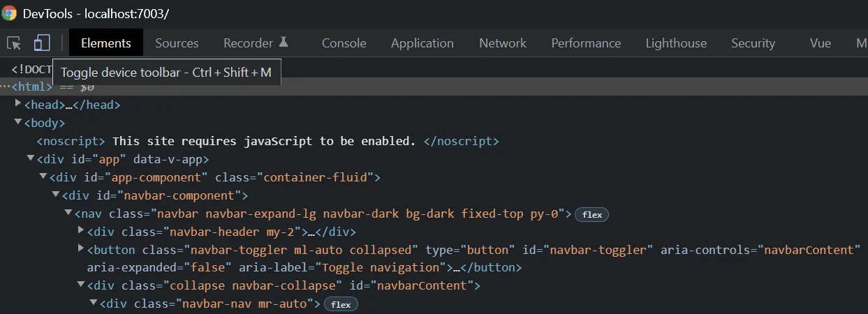Collapse the body element arrow
The width and height of the screenshot is (868, 314).
[x=18, y=123]
